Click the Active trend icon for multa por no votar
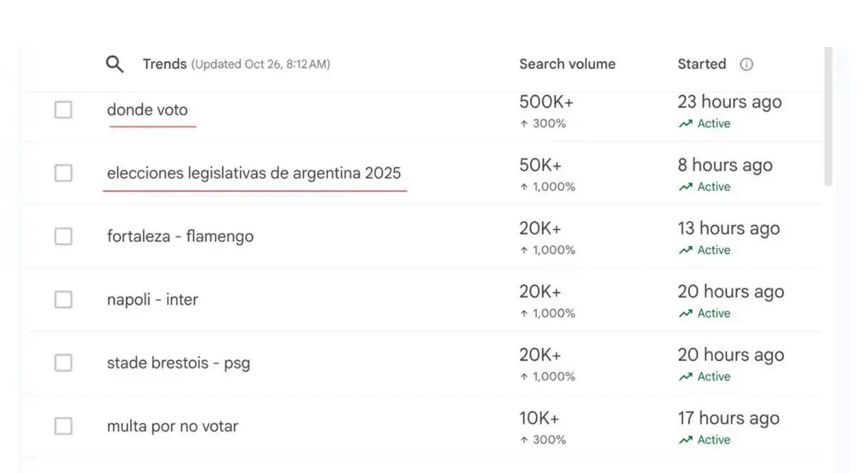Image resolution: width=868 pixels, height=473 pixels. coord(685,440)
